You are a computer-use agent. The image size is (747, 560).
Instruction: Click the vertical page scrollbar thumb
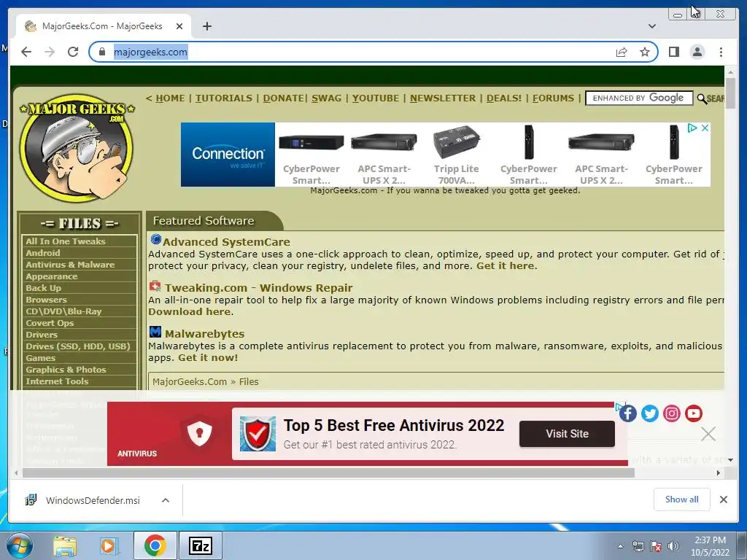click(x=730, y=93)
